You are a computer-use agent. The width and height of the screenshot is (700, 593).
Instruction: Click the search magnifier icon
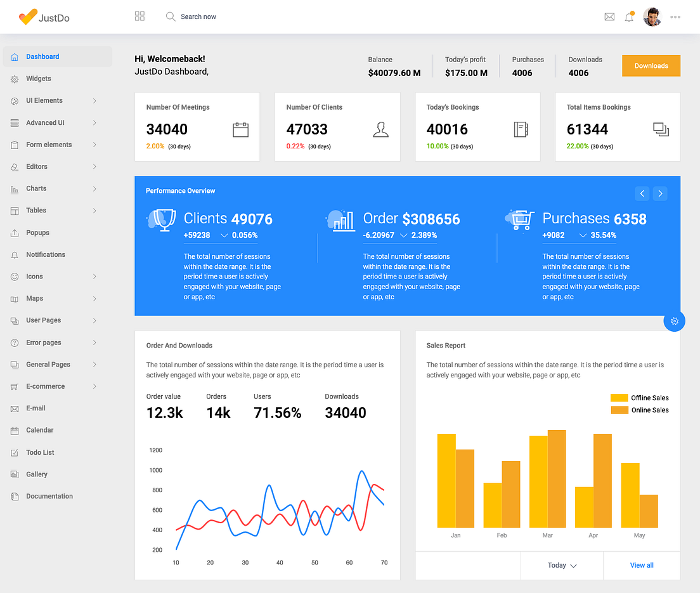pos(171,17)
